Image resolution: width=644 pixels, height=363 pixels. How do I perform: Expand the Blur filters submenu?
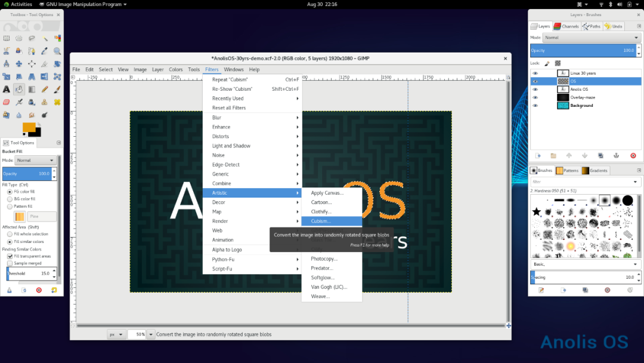click(x=252, y=118)
